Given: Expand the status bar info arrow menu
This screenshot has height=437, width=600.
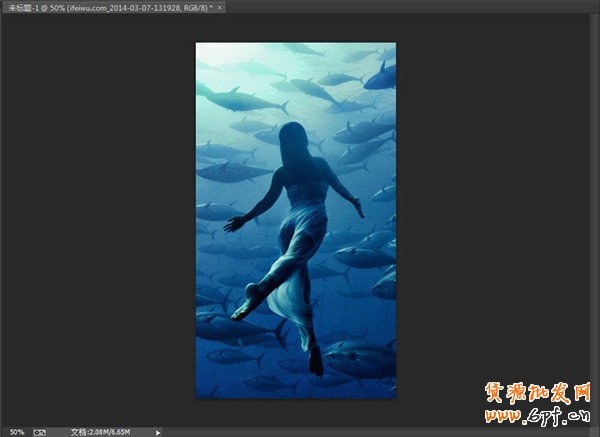Looking at the screenshot, I should pyautogui.click(x=158, y=431).
